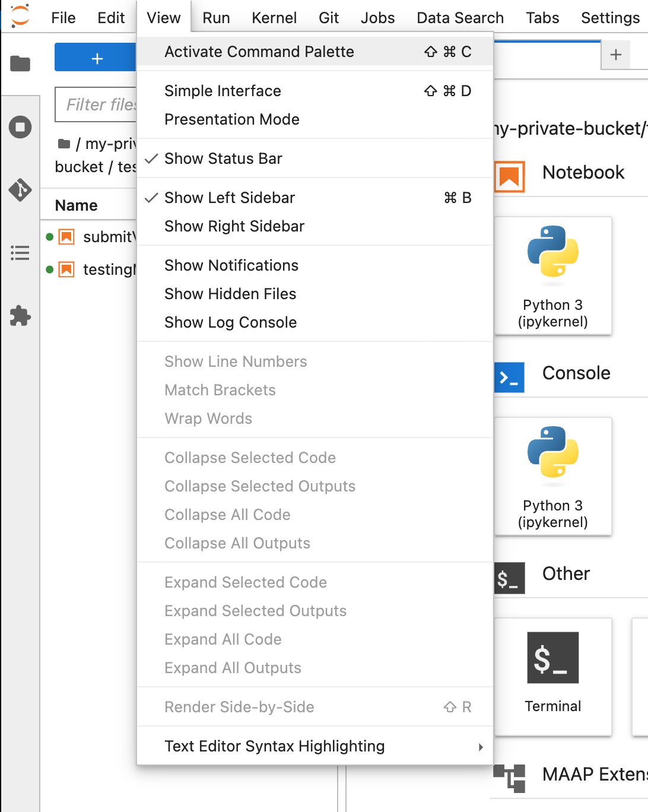Open the File menu

[63, 18]
